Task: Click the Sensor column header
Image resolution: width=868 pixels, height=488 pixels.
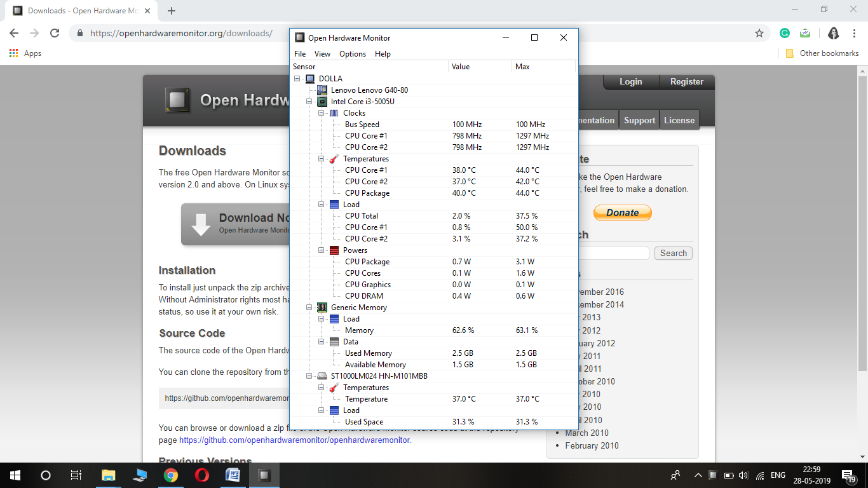Action: (369, 67)
